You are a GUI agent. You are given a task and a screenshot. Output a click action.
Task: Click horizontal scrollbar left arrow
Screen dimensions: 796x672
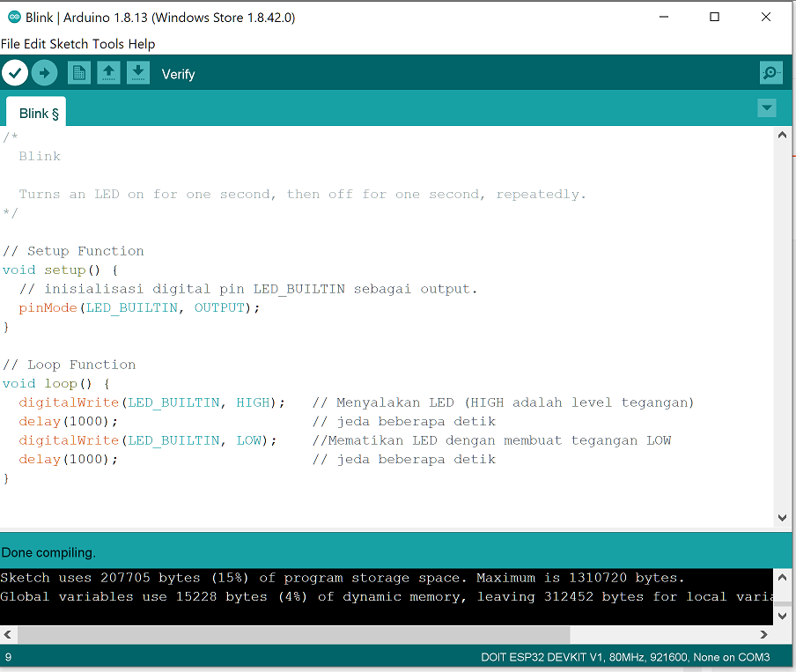tap(7, 634)
